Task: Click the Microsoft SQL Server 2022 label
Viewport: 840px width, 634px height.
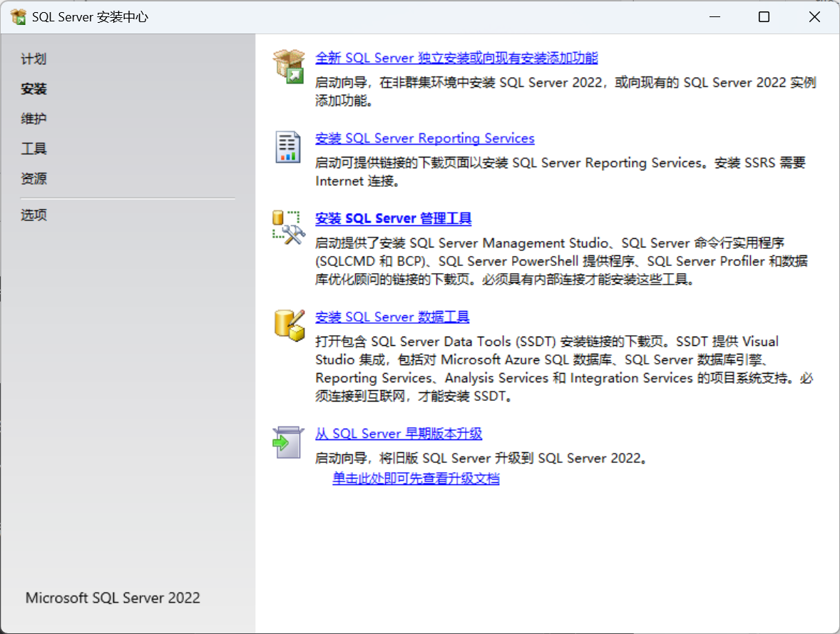Action: pyautogui.click(x=113, y=598)
